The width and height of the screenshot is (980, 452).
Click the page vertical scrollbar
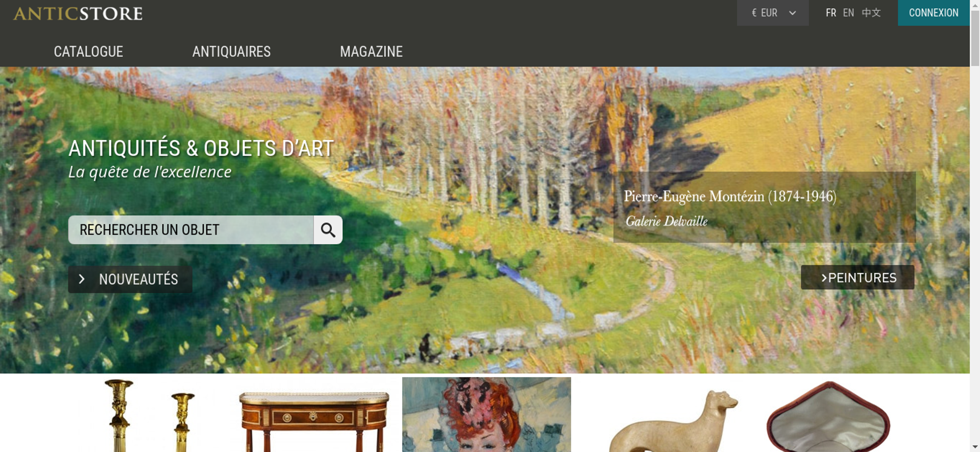975,226
